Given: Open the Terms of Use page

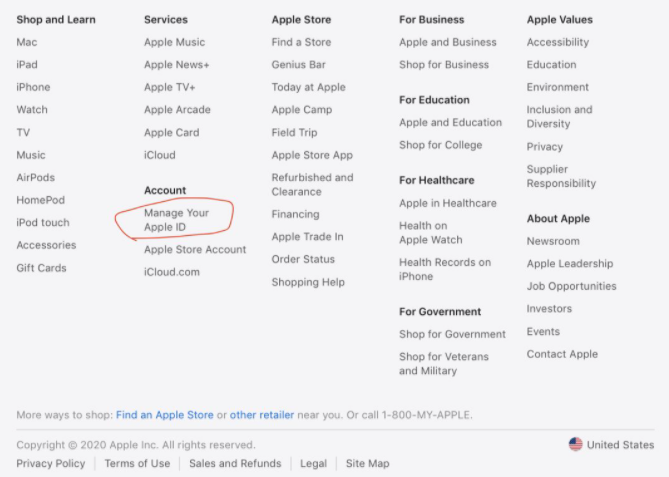Looking at the screenshot, I should [x=137, y=463].
